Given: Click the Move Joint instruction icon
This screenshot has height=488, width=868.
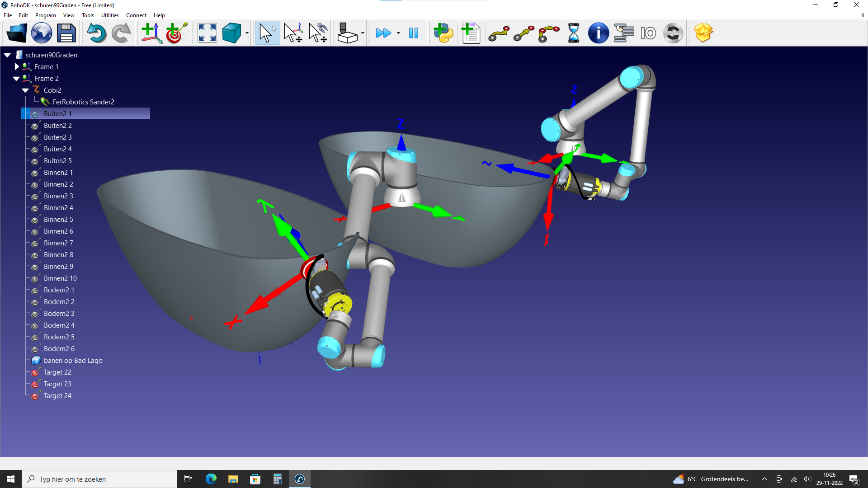Looking at the screenshot, I should (499, 33).
